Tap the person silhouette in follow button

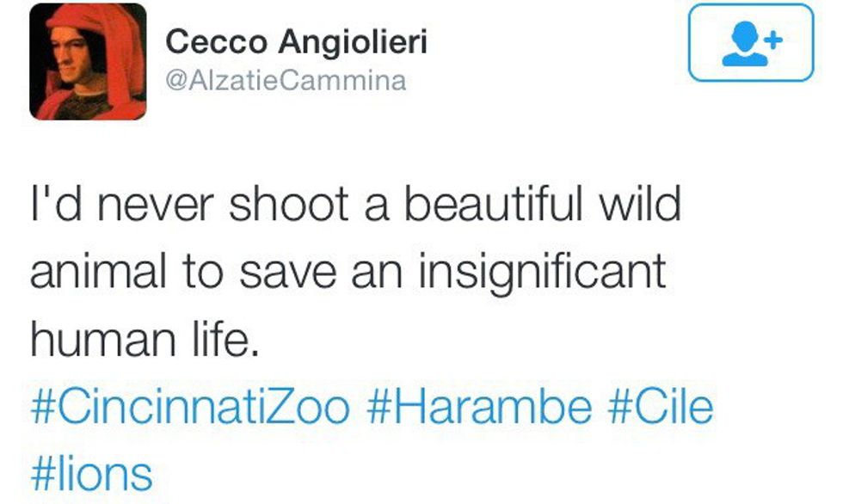point(740,46)
